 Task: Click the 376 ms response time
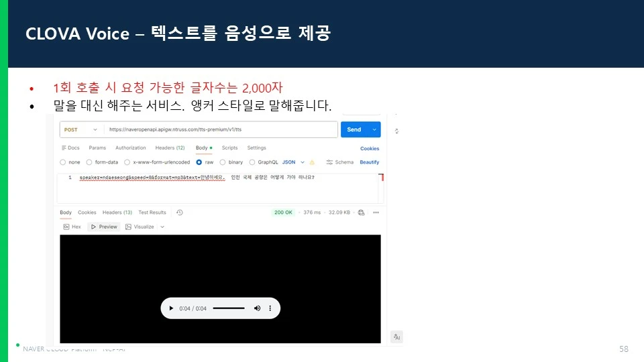coord(312,213)
